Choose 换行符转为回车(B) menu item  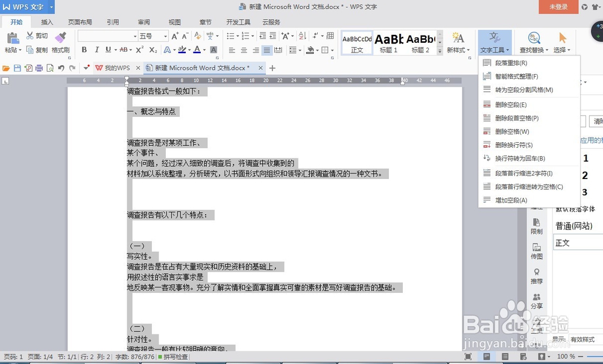coord(529,158)
